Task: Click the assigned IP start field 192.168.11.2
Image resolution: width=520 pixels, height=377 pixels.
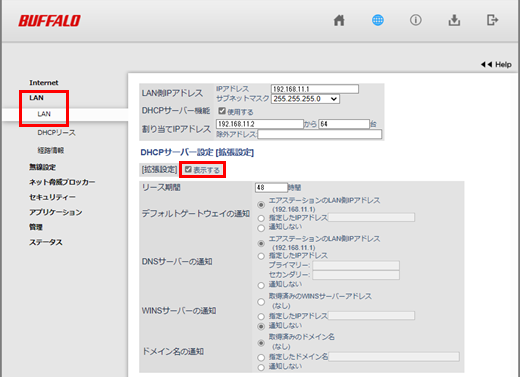Action: tap(260, 124)
